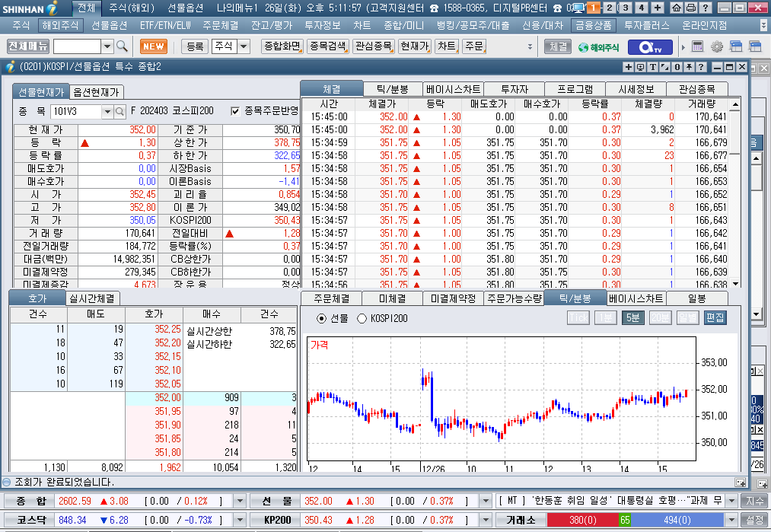The image size is (771, 532).
Task: Click the monitor icon in the KOSPI window title bar
Action: [x=641, y=67]
